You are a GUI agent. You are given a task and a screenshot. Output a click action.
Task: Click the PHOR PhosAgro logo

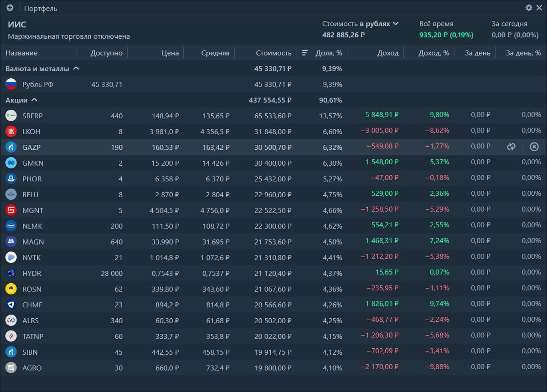(x=11, y=179)
